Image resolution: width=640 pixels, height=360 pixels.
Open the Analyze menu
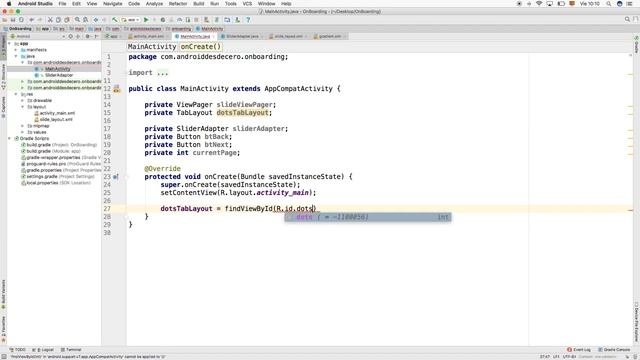pyautogui.click(x=154, y=4)
